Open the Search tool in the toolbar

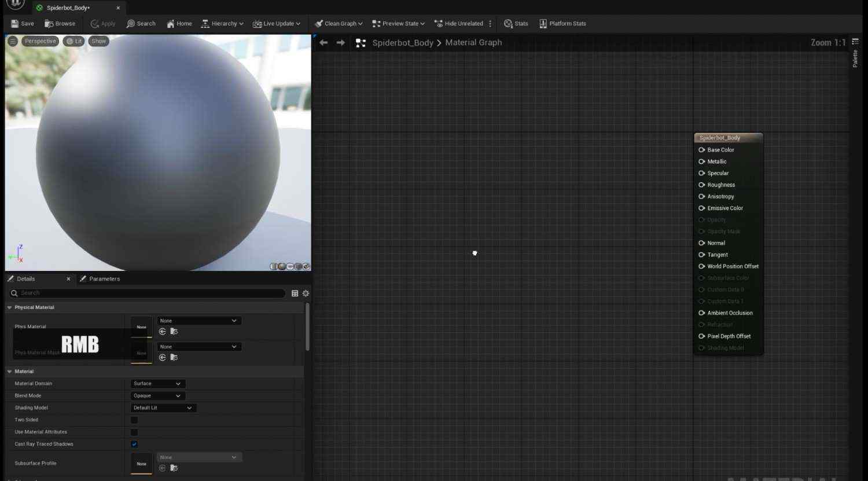pos(141,24)
